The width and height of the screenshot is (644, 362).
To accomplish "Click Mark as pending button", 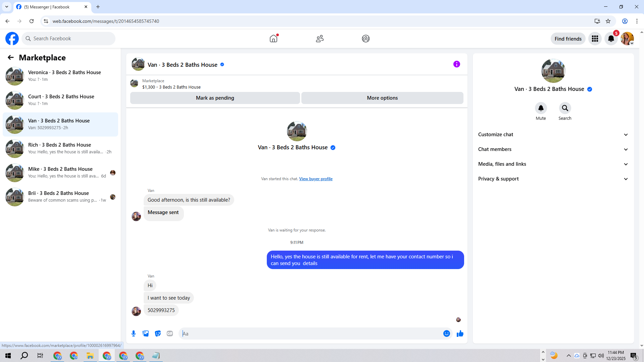I will click(x=215, y=98).
